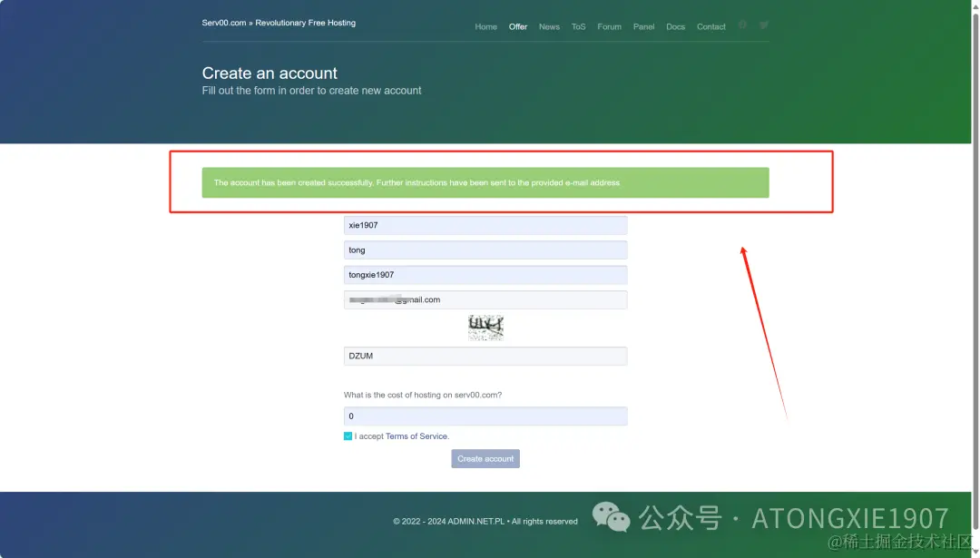Viewport: 980px width, 558px height.
Task: Toggle the accept Terms of Service checkbox
Action: coord(348,436)
